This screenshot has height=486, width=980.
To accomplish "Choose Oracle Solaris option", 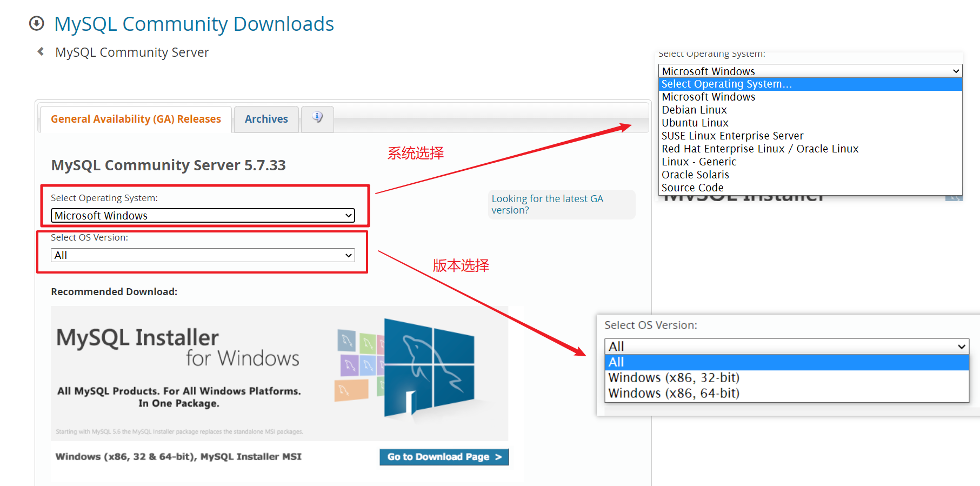I will [810, 175].
